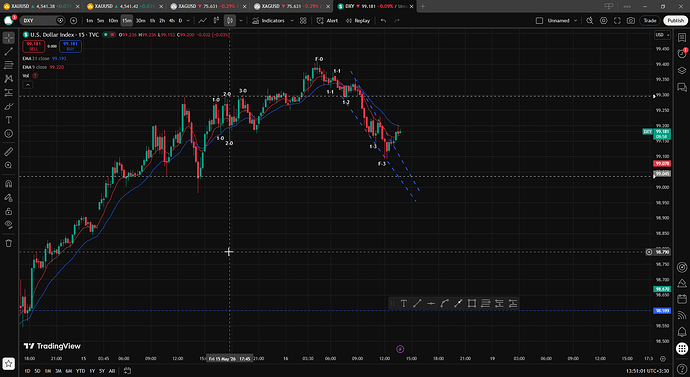Viewport: 690px width, 377px height.
Task: Switch to 5m timeframe
Action: (101, 21)
